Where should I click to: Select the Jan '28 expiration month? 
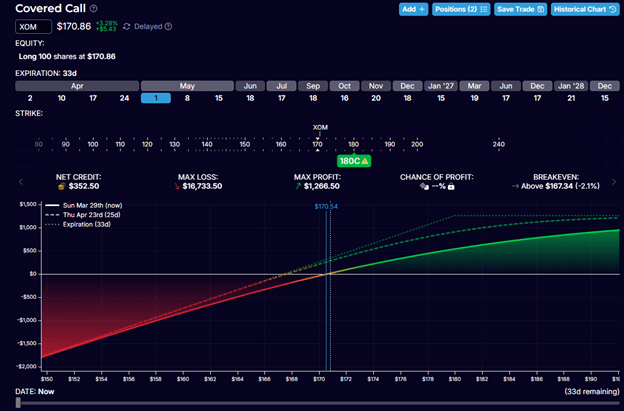571,86
